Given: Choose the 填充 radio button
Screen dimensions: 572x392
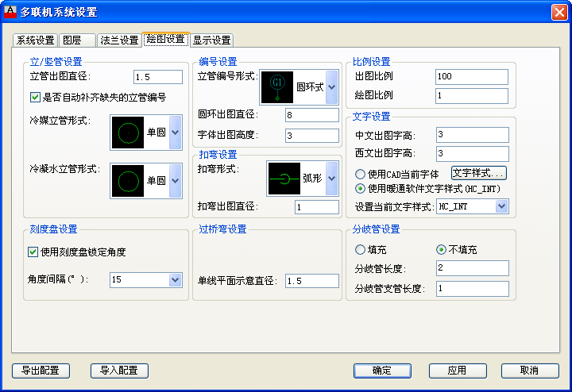Looking at the screenshot, I should (361, 250).
